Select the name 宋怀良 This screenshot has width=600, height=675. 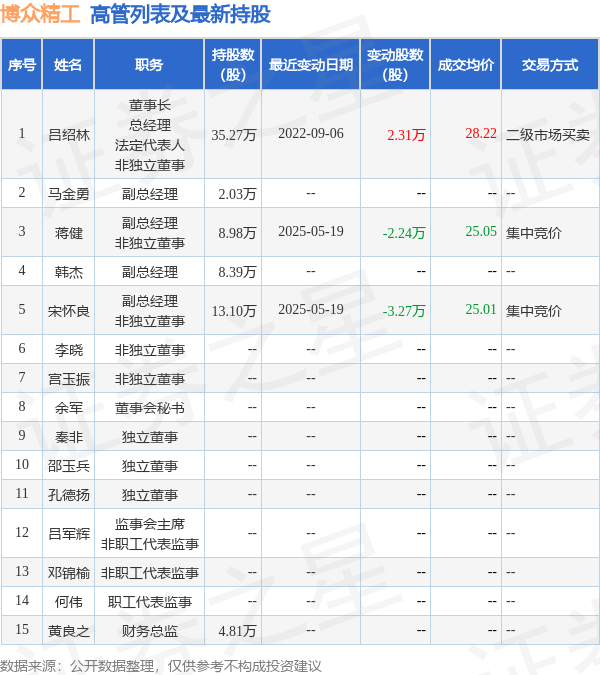coord(69,311)
